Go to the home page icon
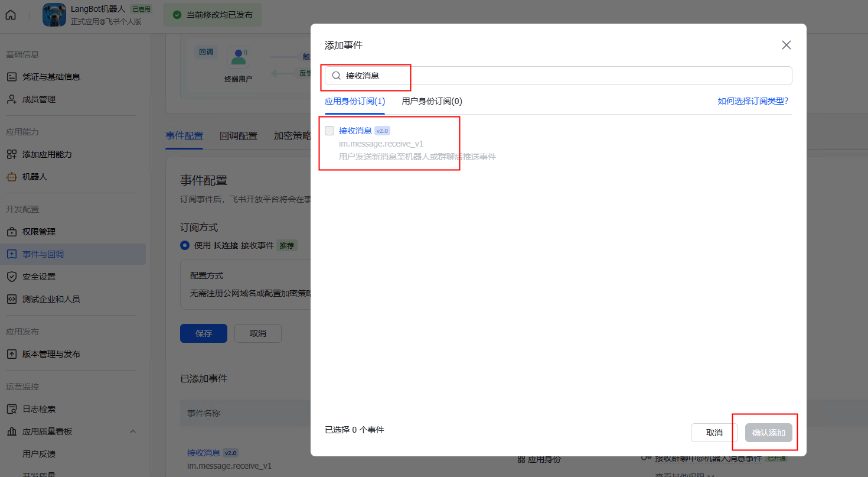 11,15
